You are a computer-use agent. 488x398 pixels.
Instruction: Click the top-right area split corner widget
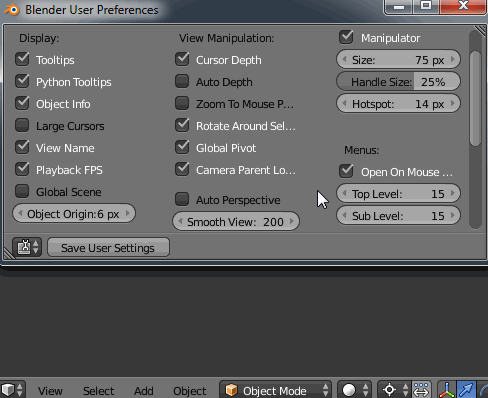(480, 31)
